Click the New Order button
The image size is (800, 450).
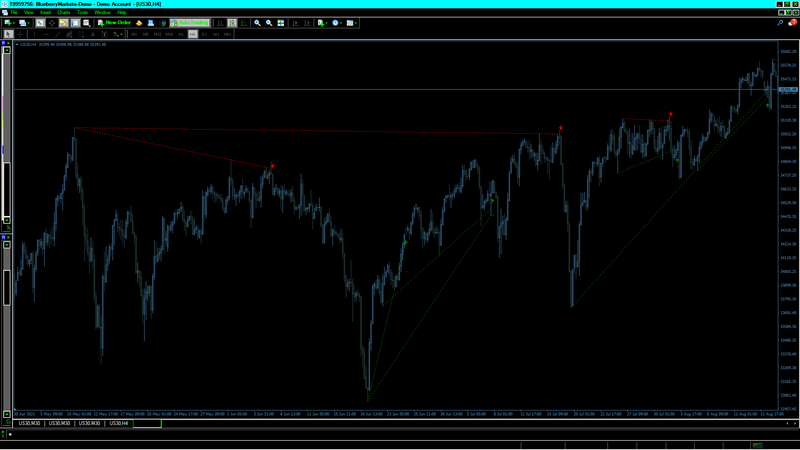(x=114, y=23)
